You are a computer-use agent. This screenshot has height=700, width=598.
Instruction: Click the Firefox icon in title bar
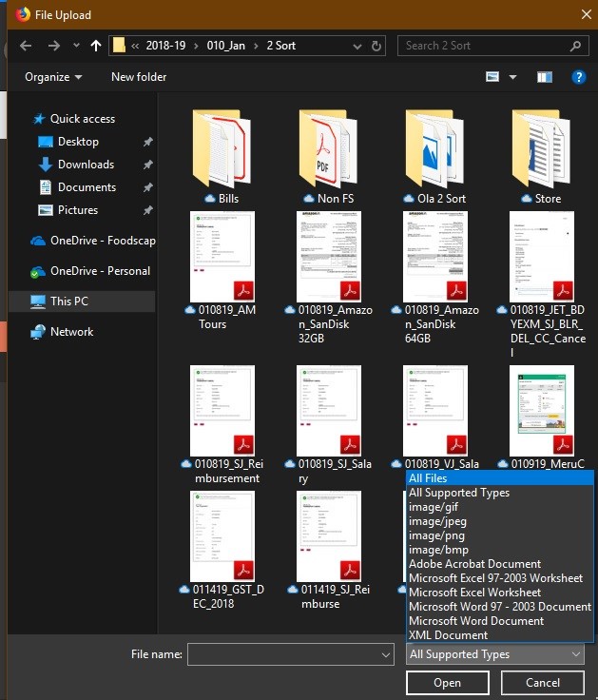(22, 14)
